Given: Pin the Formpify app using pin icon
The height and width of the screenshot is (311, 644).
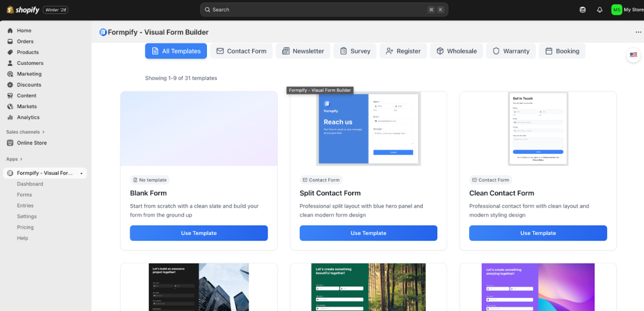Looking at the screenshot, I should (x=81, y=173).
